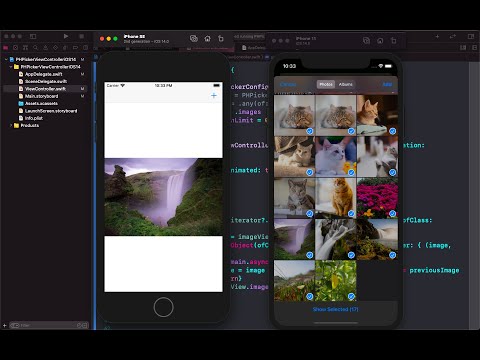Switch to the Albums tab in picker
480x360 pixels.
click(x=346, y=84)
